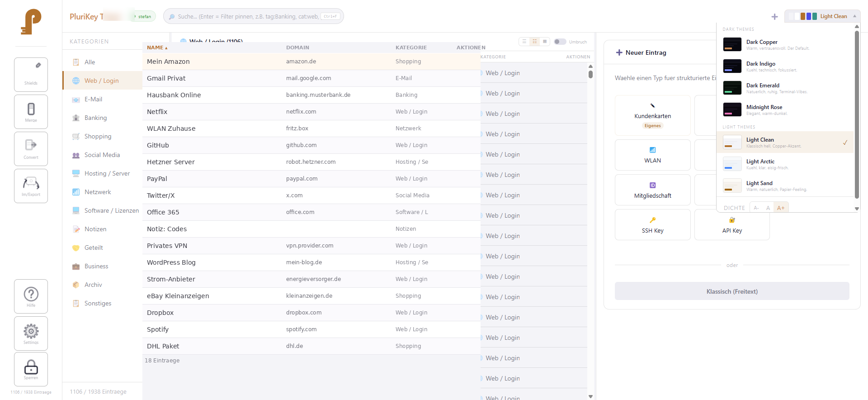Viewport: 868px width, 400px height.
Task: Open the Hilfe help button
Action: 31,296
